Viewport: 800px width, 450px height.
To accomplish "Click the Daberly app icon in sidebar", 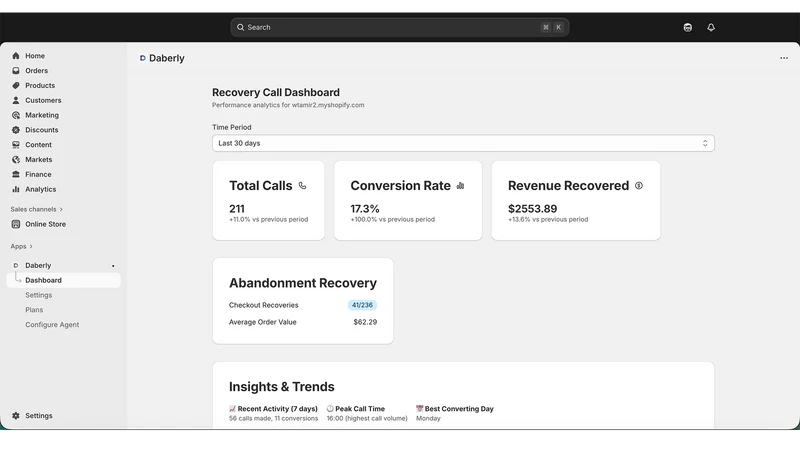I will coord(16,265).
